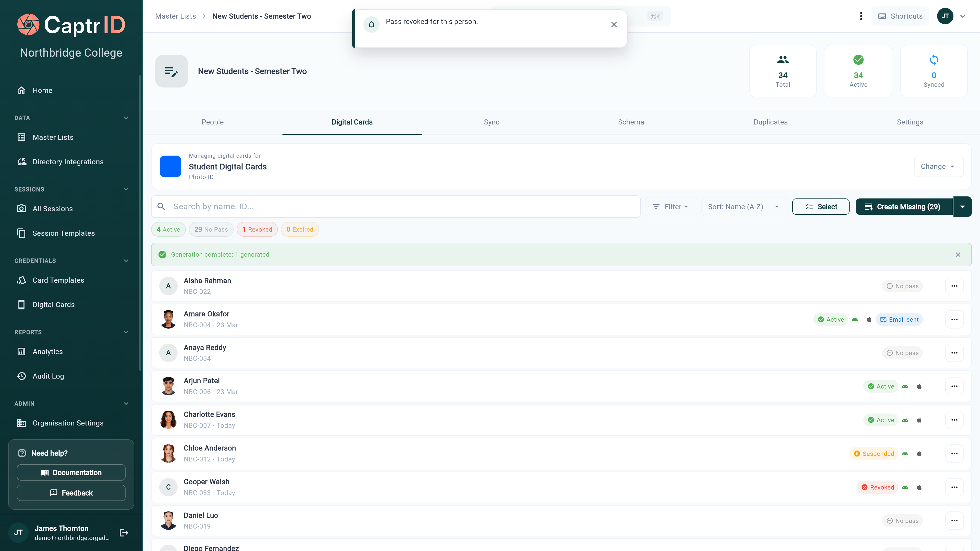
Task: Click the blue Student Digital Cards swatch
Action: [170, 166]
